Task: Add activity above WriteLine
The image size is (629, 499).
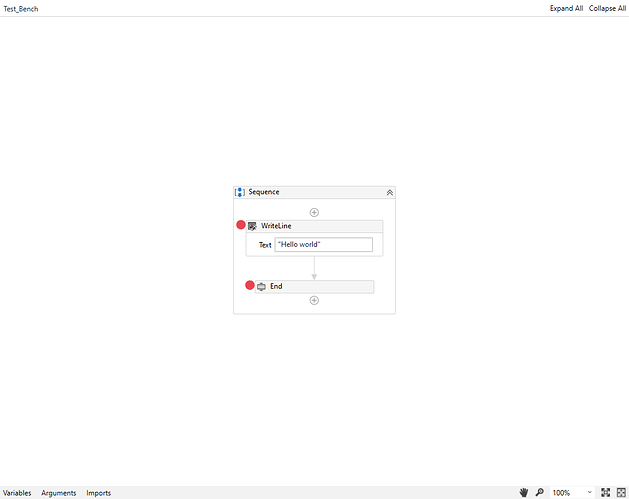Action: (x=314, y=212)
